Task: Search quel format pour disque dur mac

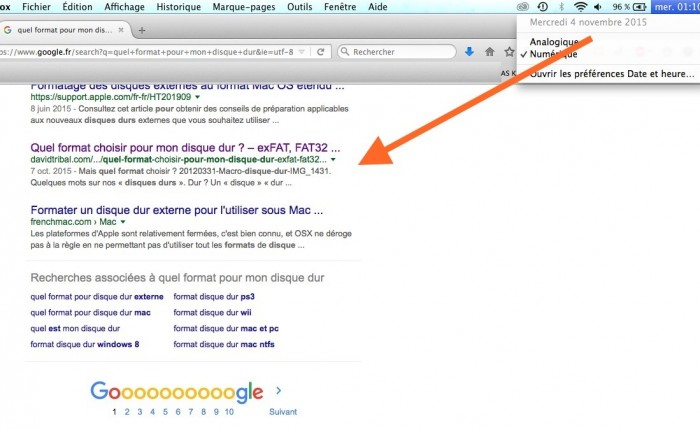Action: point(91,313)
